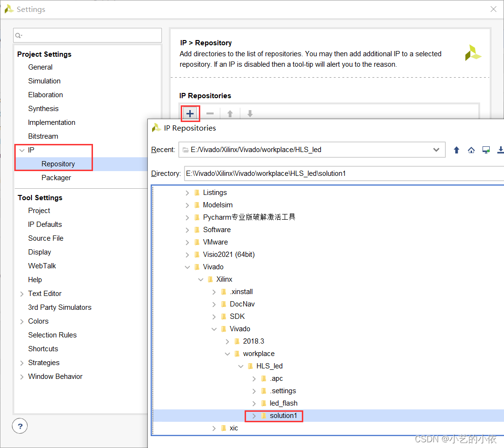
Task: Open Synthesis project settings
Action: pos(43,109)
